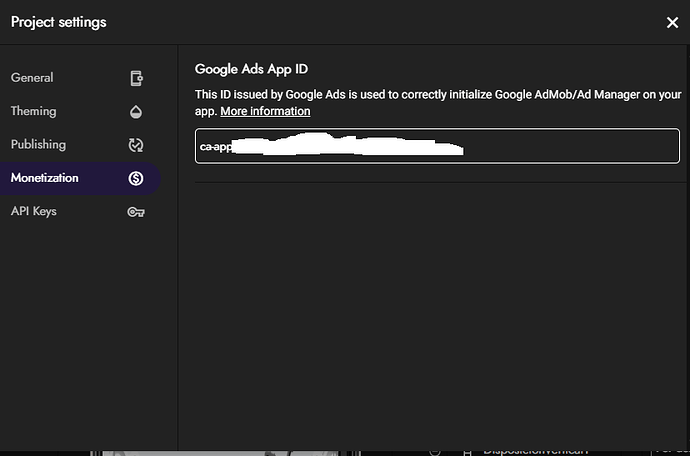Click the General phone-settings icon
This screenshot has height=456, width=690.
click(136, 78)
